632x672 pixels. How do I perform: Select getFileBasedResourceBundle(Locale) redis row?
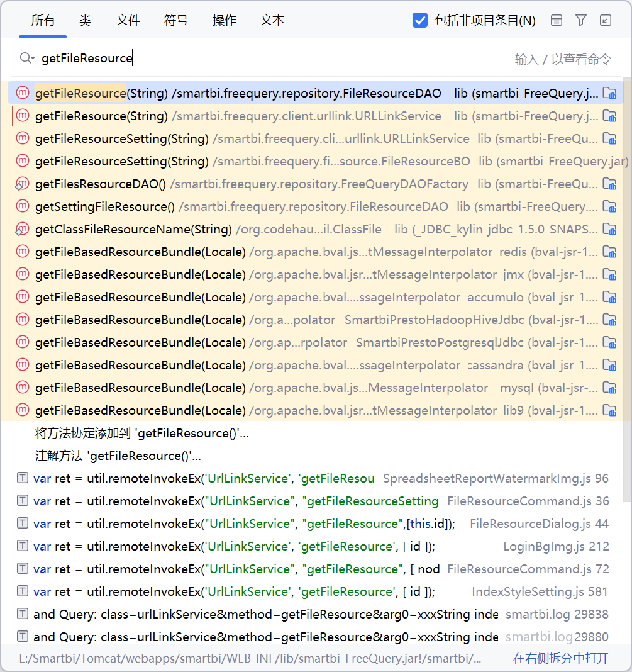[x=314, y=252]
